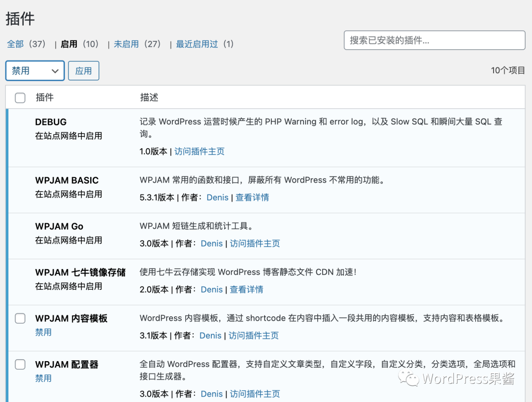The width and height of the screenshot is (532, 402).
Task: Show the 全部 (37) plugins filter
Action: [26, 44]
